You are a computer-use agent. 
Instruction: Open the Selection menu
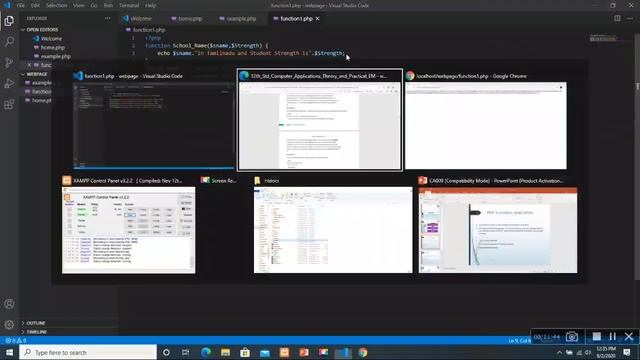coord(56,5)
